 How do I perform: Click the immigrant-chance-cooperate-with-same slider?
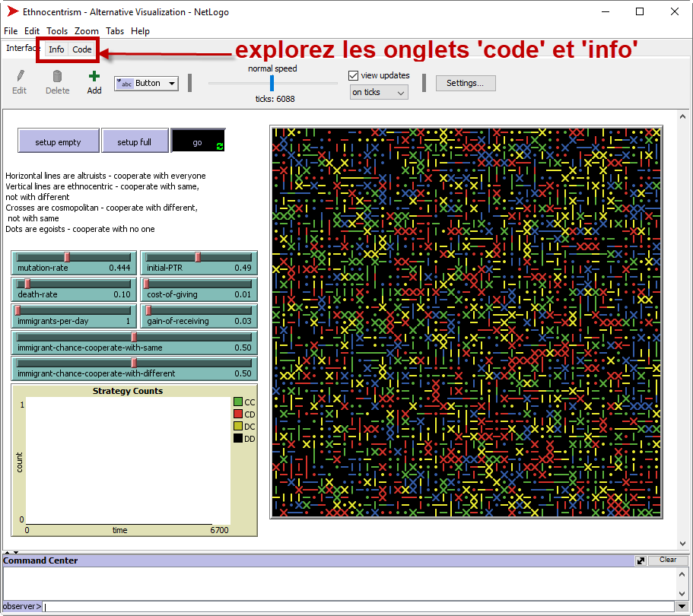pyautogui.click(x=135, y=342)
